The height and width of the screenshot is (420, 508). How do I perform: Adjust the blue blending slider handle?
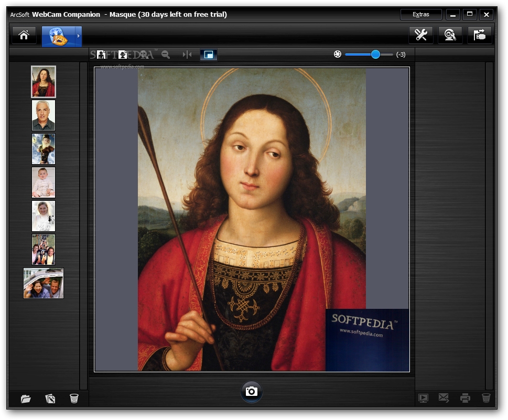click(375, 54)
